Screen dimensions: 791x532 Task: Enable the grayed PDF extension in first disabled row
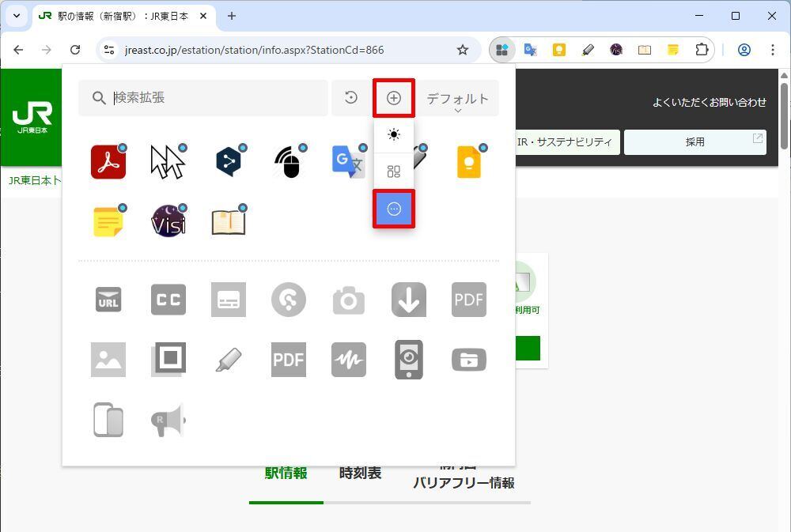pos(468,300)
